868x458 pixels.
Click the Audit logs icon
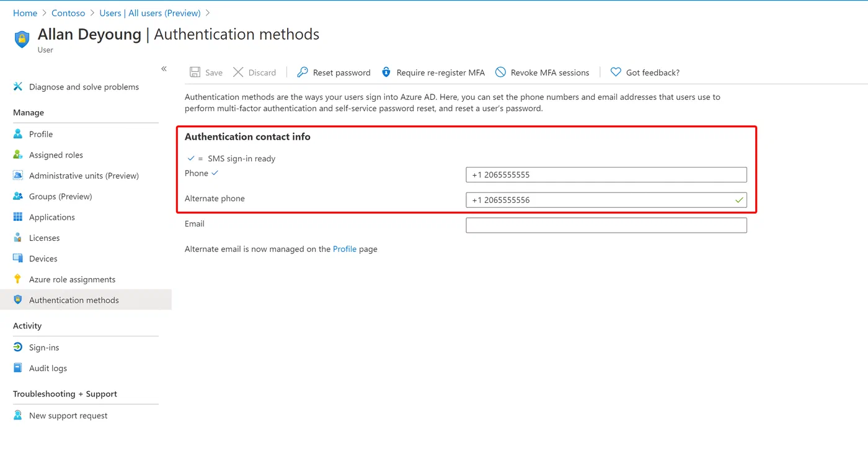point(18,369)
